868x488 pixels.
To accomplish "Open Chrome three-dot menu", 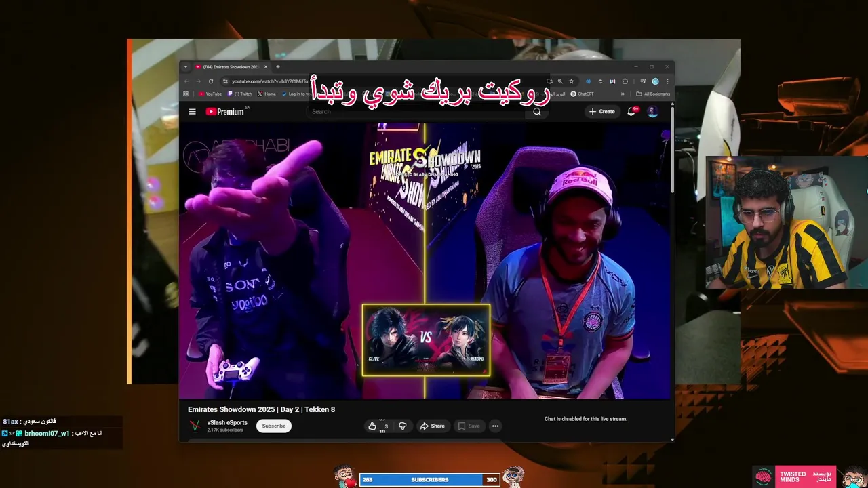I will pos(667,81).
